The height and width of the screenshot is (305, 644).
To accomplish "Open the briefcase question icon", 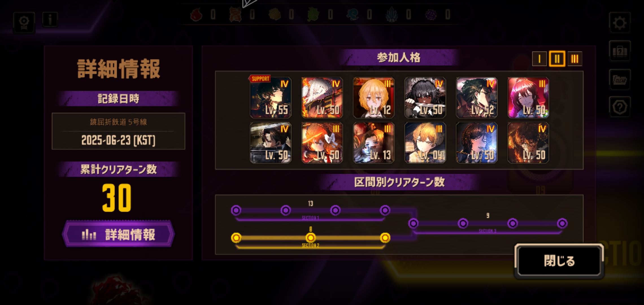I will click(620, 51).
